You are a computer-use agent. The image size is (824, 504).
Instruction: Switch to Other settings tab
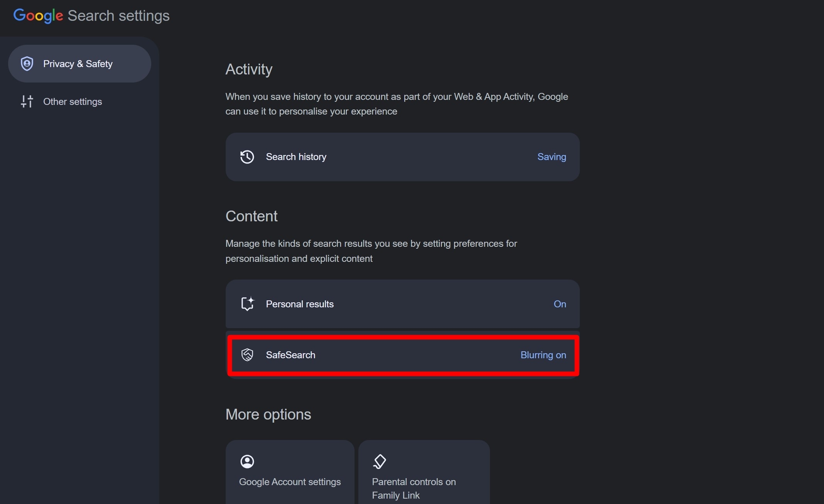(x=79, y=101)
